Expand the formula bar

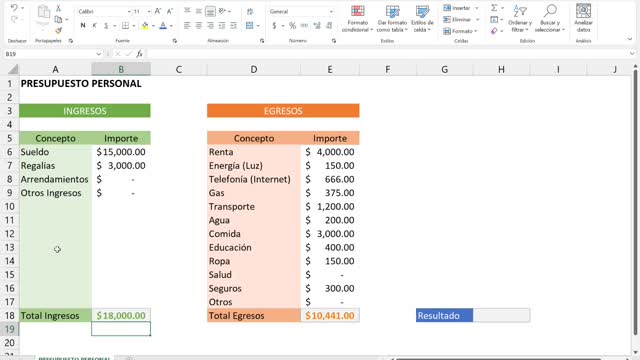[x=632, y=53]
